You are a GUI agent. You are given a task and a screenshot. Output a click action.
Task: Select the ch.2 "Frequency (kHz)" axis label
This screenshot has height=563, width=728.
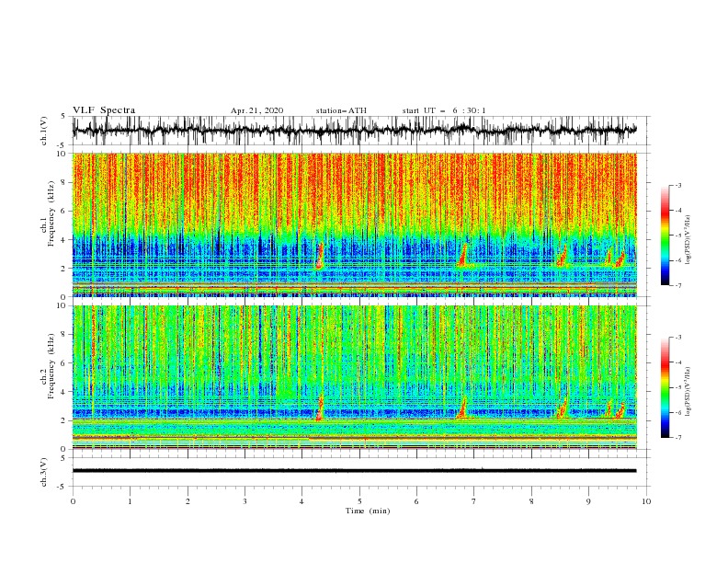click(x=51, y=365)
